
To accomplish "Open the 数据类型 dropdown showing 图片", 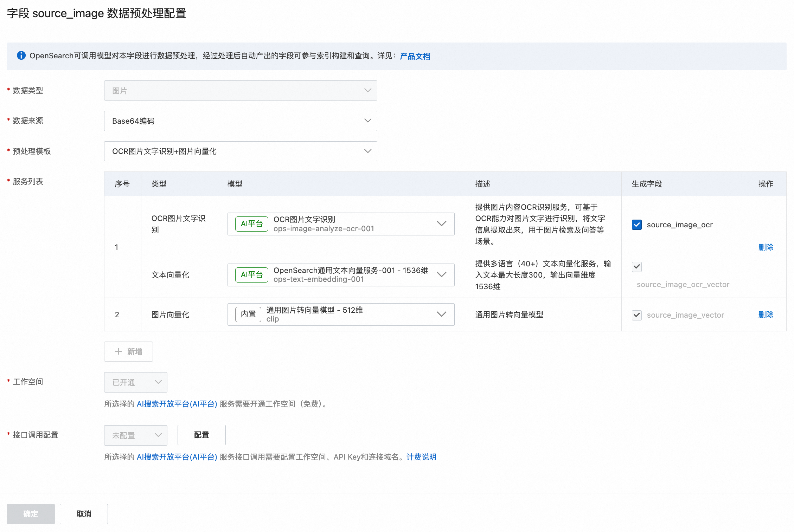I will [x=241, y=91].
